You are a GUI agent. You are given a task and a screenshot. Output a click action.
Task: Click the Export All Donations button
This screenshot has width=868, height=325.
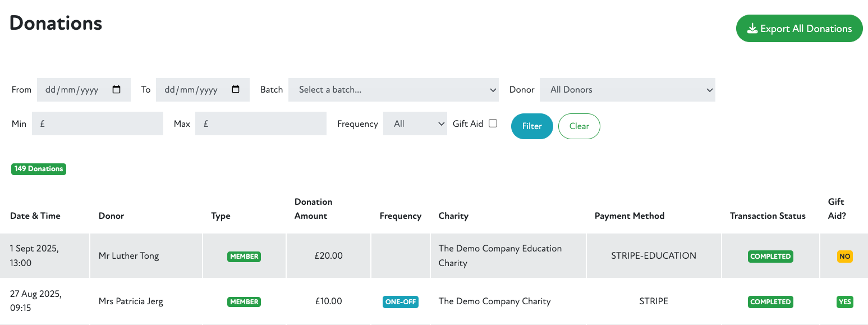(x=799, y=29)
